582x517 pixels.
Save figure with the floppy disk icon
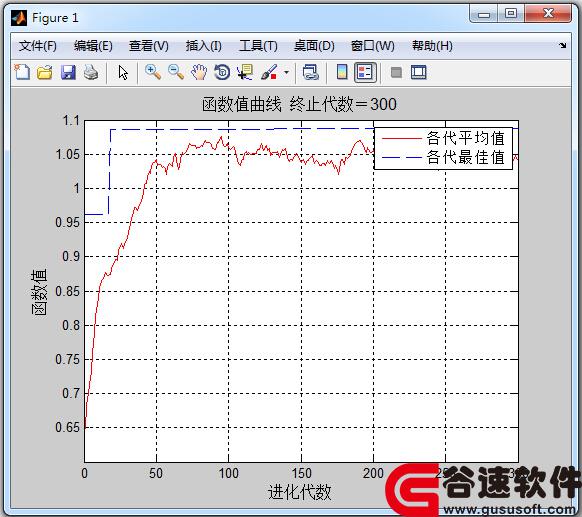[68, 72]
